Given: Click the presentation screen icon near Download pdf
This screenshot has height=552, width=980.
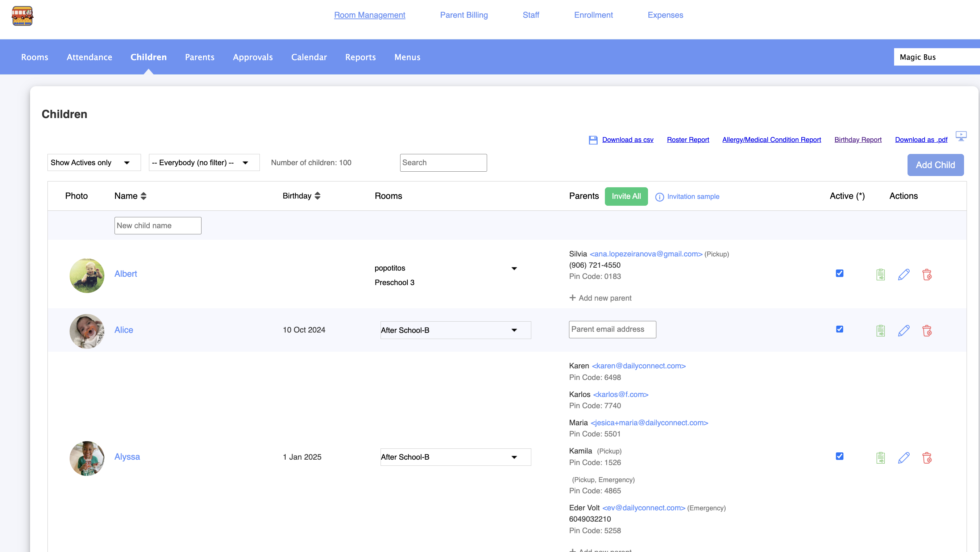Looking at the screenshot, I should [x=961, y=136].
